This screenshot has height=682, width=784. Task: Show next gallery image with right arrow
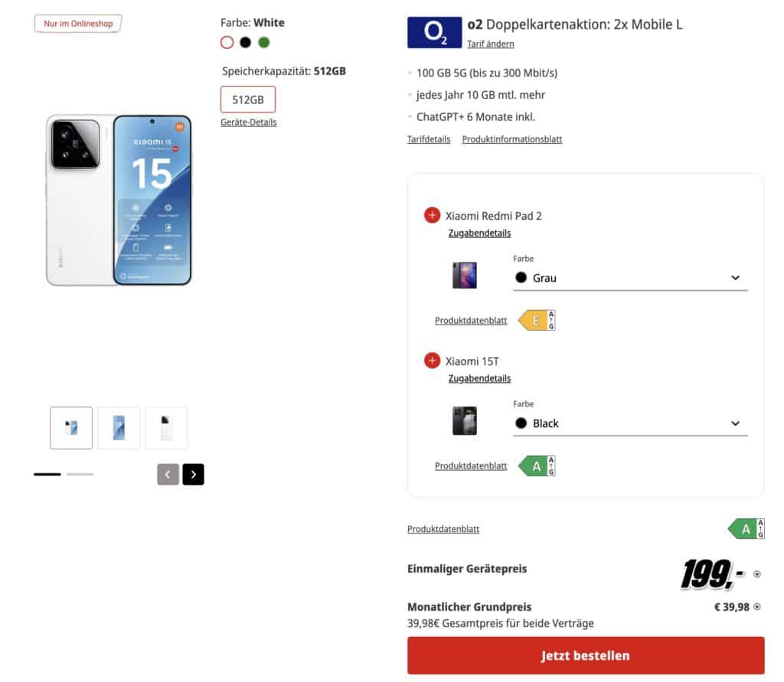point(194,475)
